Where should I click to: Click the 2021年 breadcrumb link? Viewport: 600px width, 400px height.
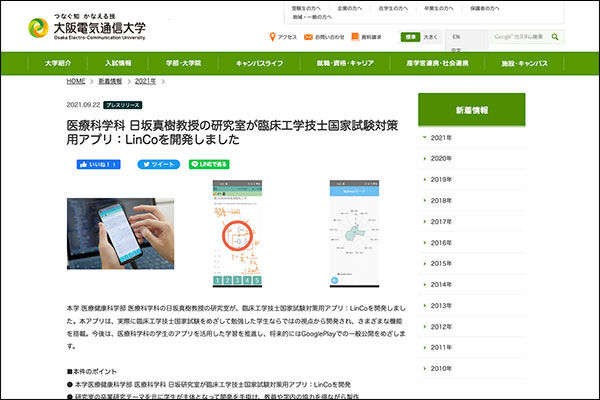[x=145, y=81]
